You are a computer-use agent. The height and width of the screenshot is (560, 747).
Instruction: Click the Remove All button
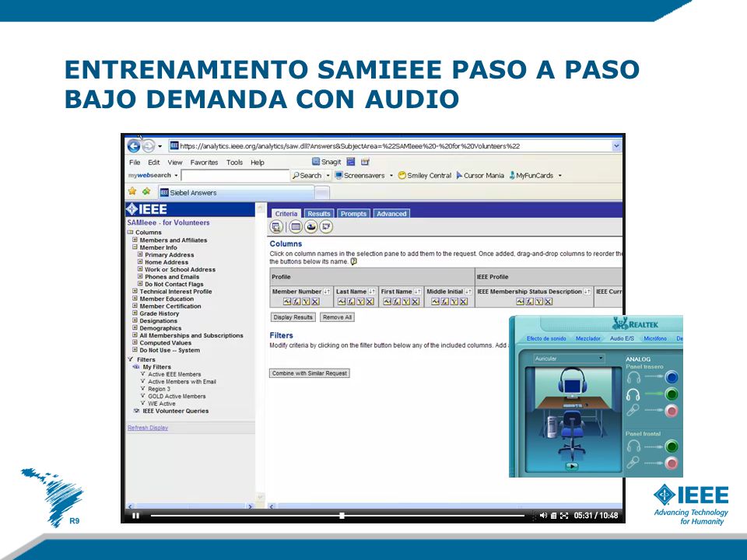pos(337,317)
